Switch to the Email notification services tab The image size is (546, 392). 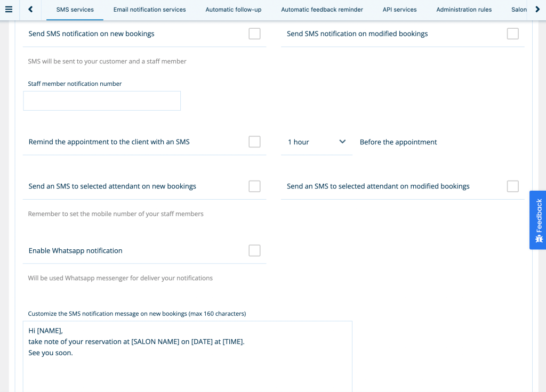coord(149,10)
